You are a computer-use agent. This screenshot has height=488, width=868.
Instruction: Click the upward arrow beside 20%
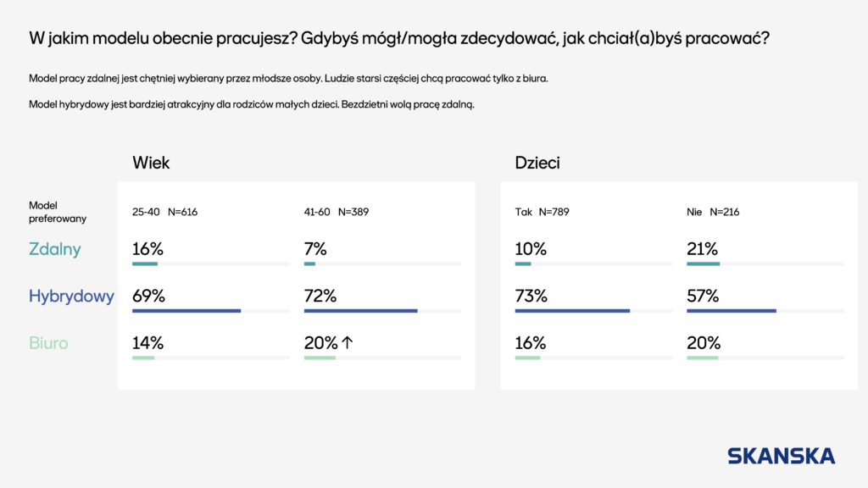(347, 342)
